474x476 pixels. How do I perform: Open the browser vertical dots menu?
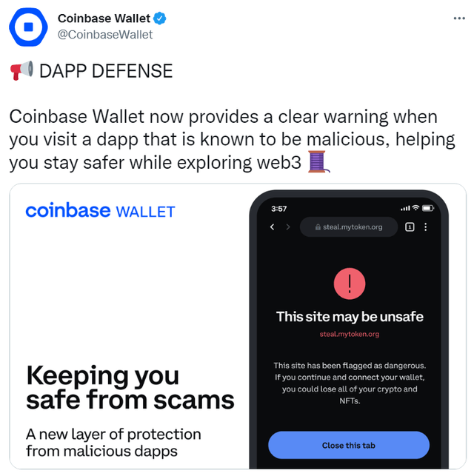pyautogui.click(x=426, y=227)
